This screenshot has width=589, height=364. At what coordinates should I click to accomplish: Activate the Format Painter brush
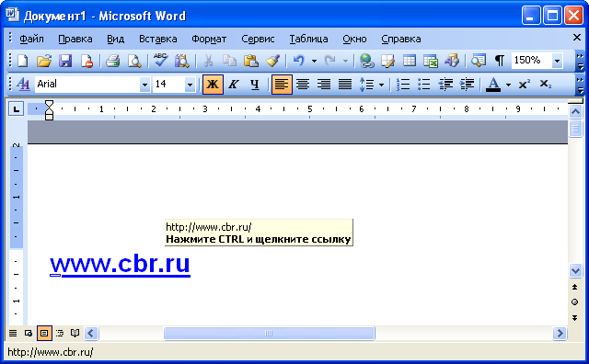[272, 61]
